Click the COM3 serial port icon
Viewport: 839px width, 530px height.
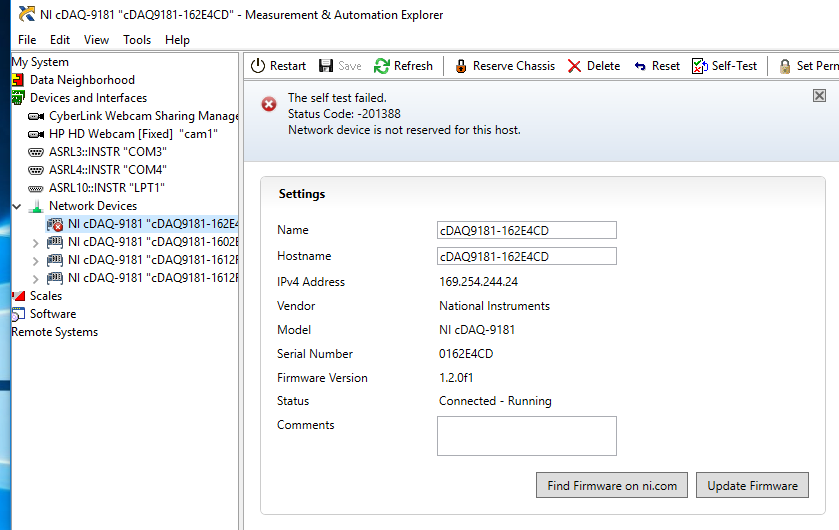click(36, 152)
